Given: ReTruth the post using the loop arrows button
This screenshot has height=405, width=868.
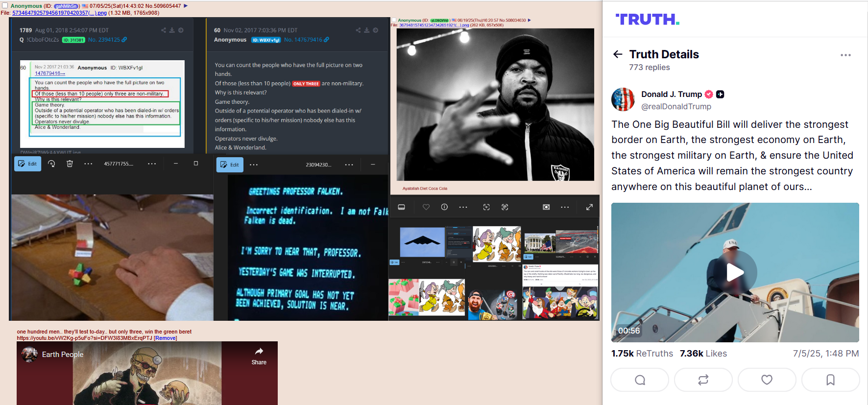Looking at the screenshot, I should [x=703, y=380].
